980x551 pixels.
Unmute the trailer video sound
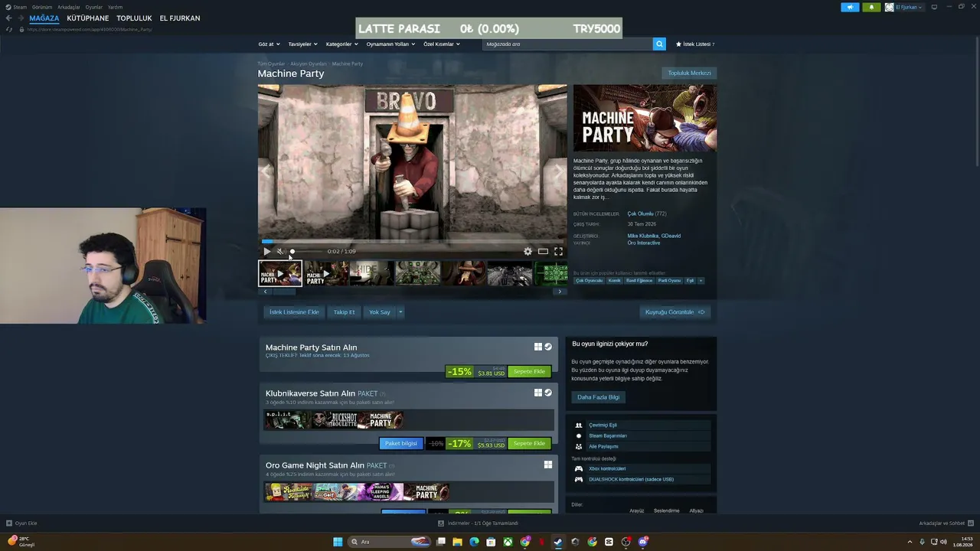tap(280, 251)
